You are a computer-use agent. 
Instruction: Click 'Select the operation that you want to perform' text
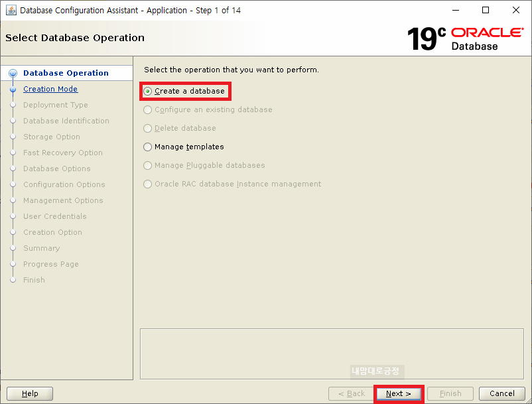click(232, 70)
